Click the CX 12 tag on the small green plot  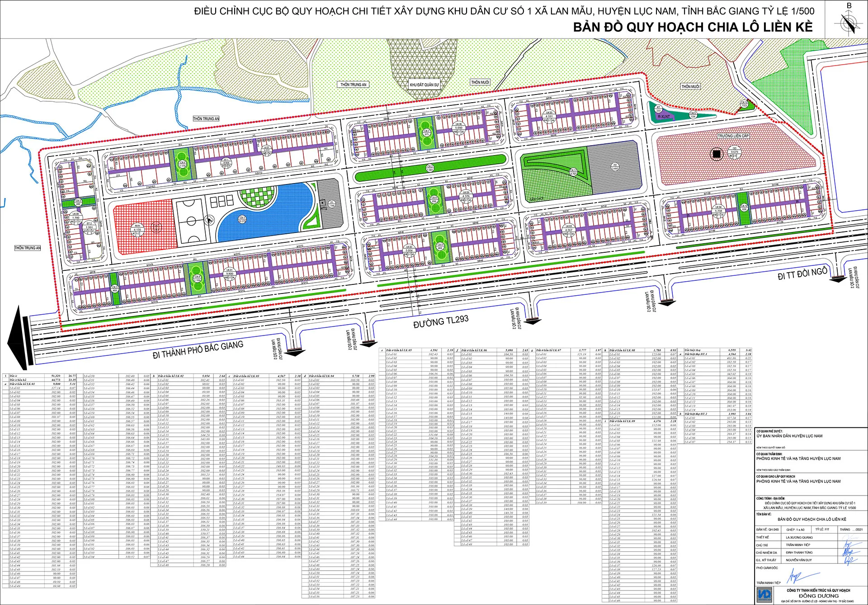coord(744,104)
